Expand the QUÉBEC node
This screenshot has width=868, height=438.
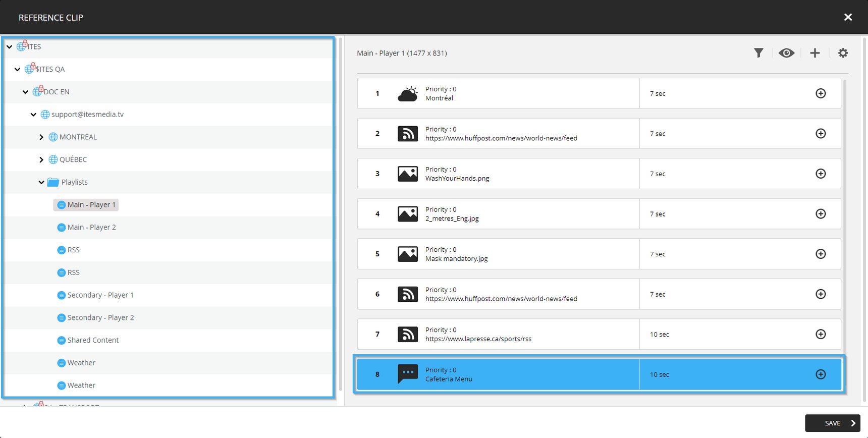point(41,159)
